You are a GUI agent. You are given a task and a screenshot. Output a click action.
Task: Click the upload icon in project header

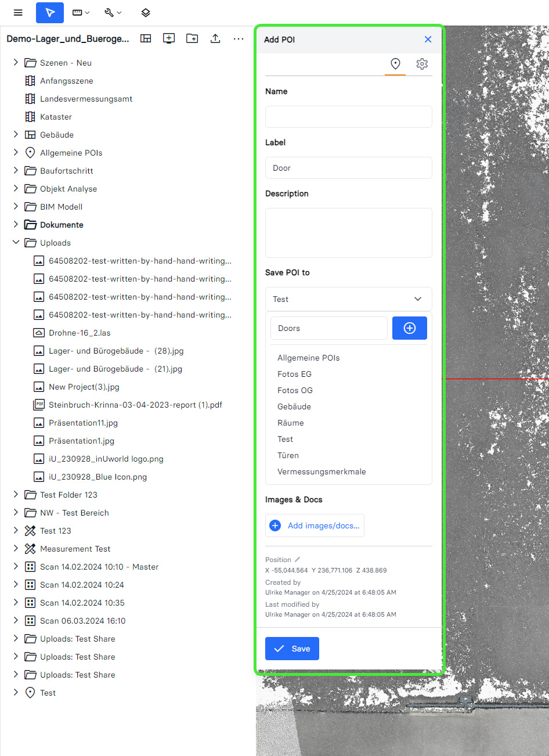tap(215, 38)
